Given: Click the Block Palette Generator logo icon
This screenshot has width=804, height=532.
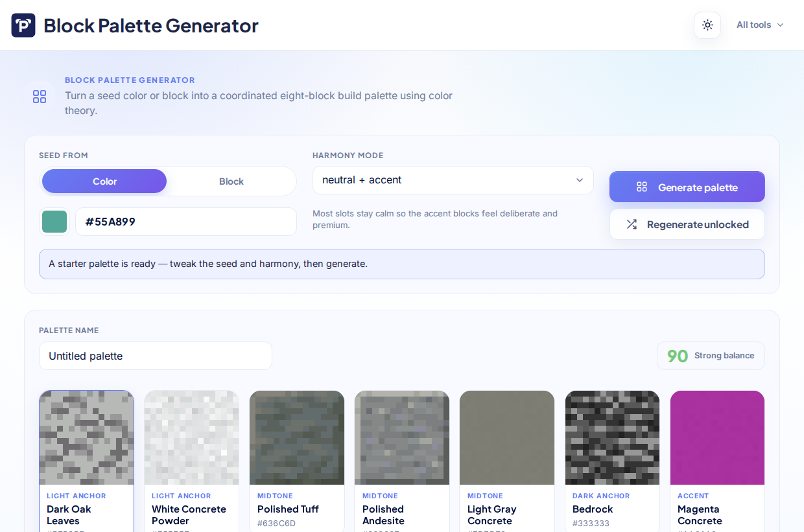Looking at the screenshot, I should point(23,25).
